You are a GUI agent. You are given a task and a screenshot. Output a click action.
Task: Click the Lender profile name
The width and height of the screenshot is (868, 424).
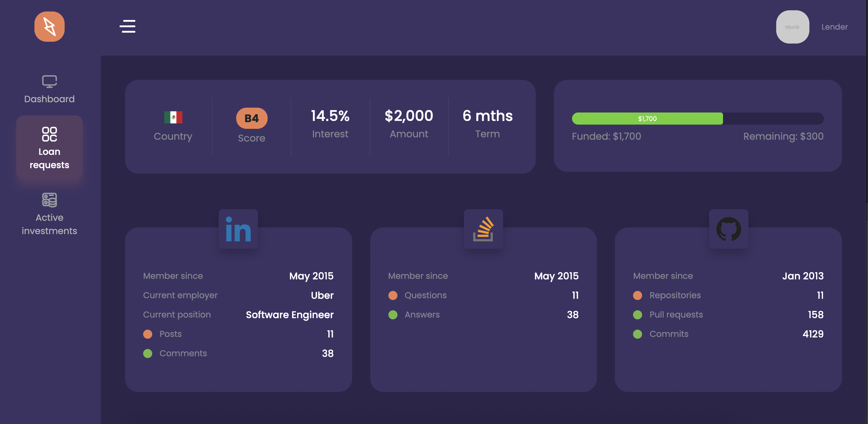[834, 27]
